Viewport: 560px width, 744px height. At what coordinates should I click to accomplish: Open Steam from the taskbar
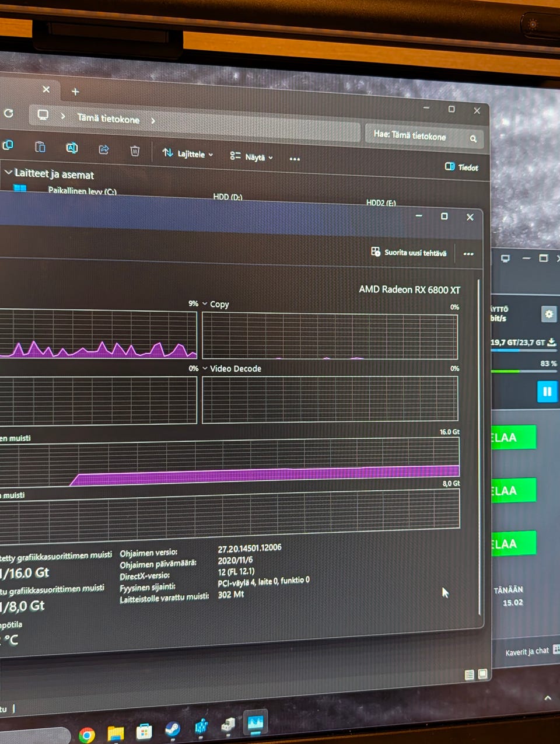point(172,729)
